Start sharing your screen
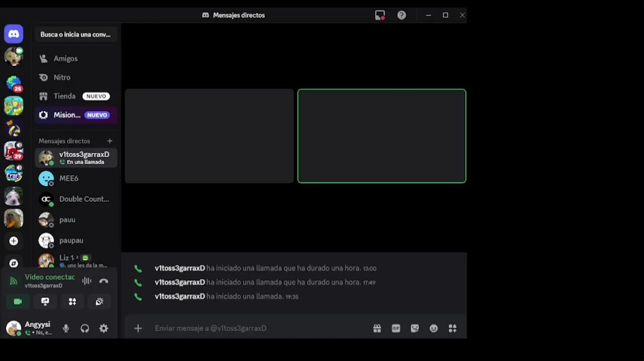Viewport: 644px width, 361px height. point(45,301)
